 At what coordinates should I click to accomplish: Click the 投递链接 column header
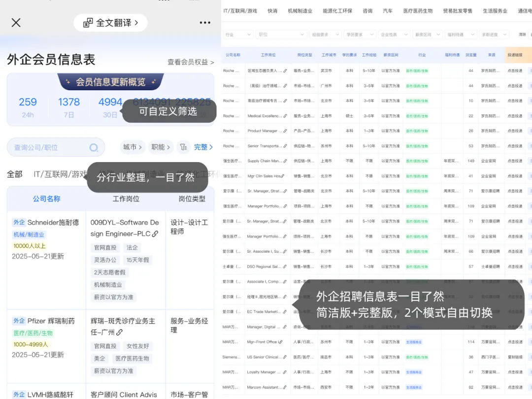point(515,55)
